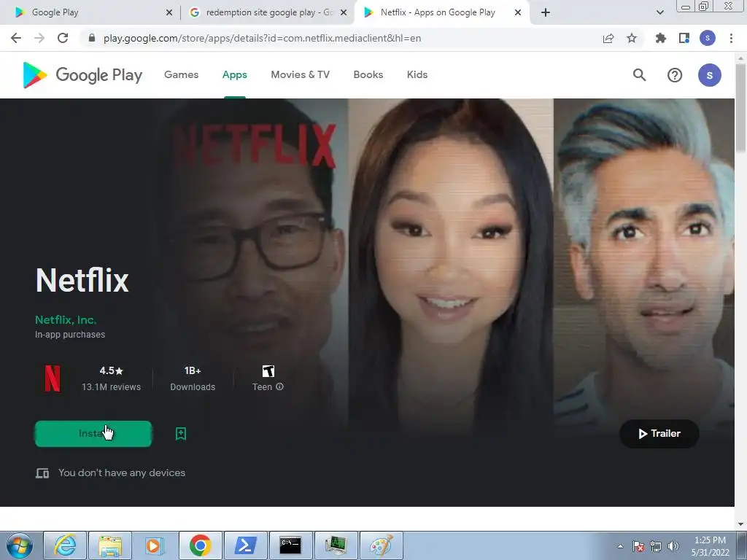Open PowerShell from the taskbar

coord(245,545)
